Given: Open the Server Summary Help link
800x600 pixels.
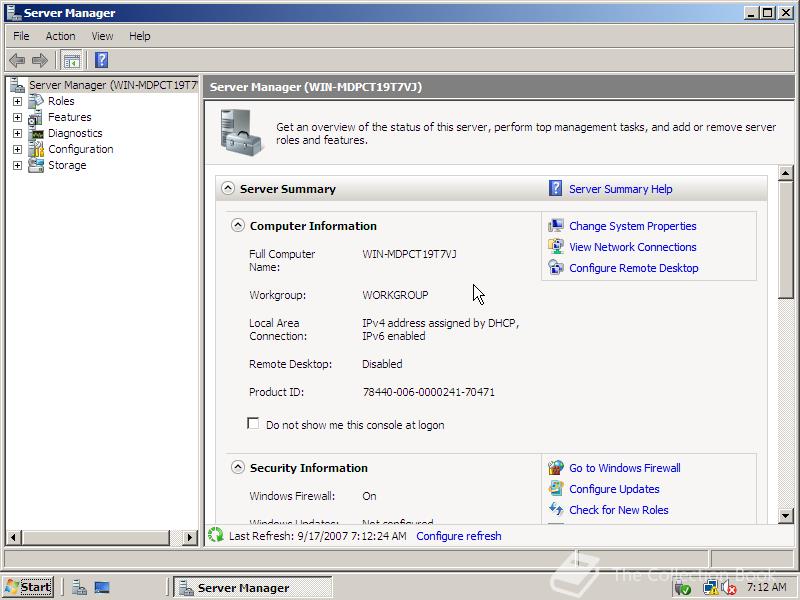Looking at the screenshot, I should [x=620, y=189].
